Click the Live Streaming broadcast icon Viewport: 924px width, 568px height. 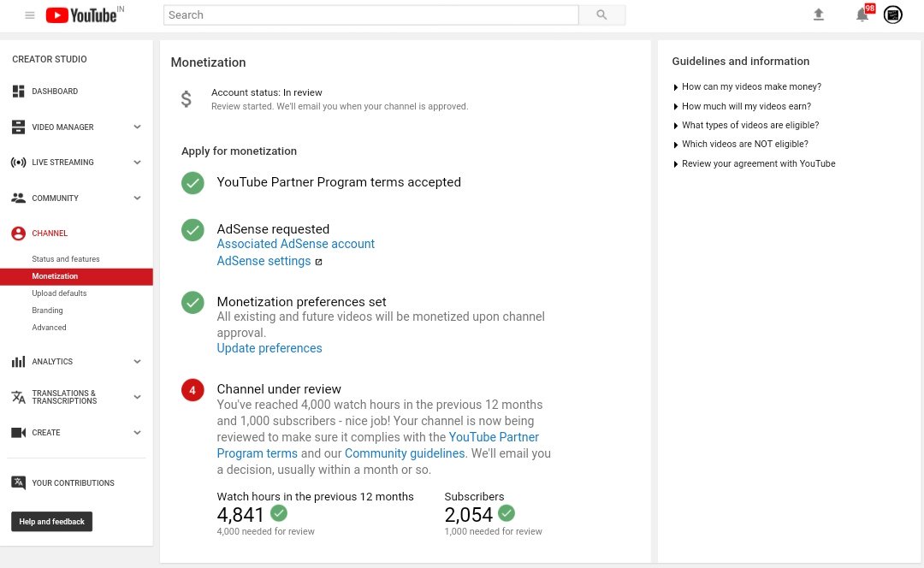click(x=18, y=162)
